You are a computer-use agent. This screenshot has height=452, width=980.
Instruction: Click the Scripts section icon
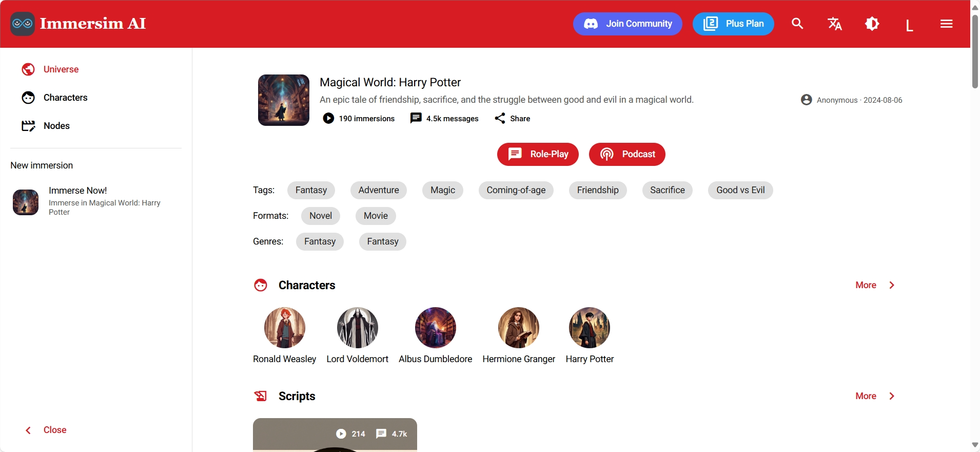point(261,397)
